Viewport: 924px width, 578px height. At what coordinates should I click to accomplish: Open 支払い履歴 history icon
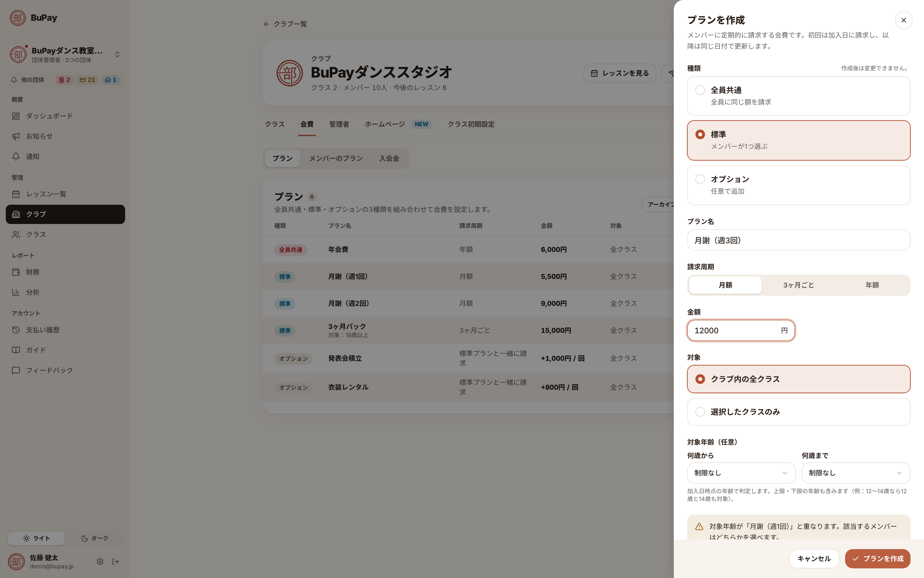point(16,329)
